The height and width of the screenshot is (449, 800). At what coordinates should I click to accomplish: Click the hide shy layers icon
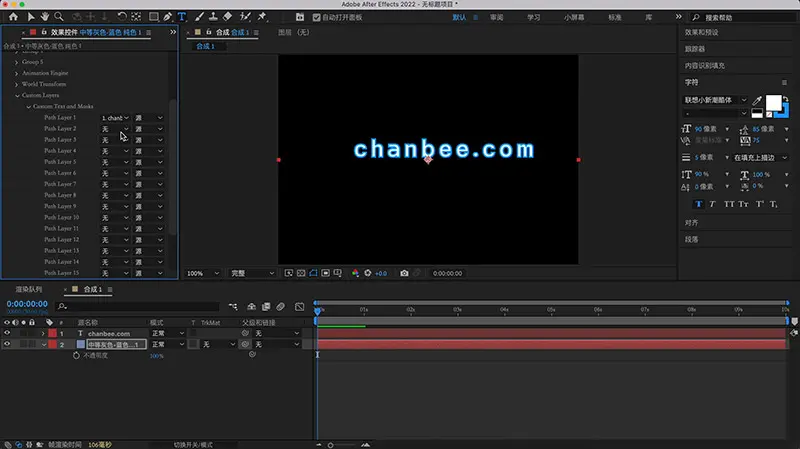pos(252,307)
